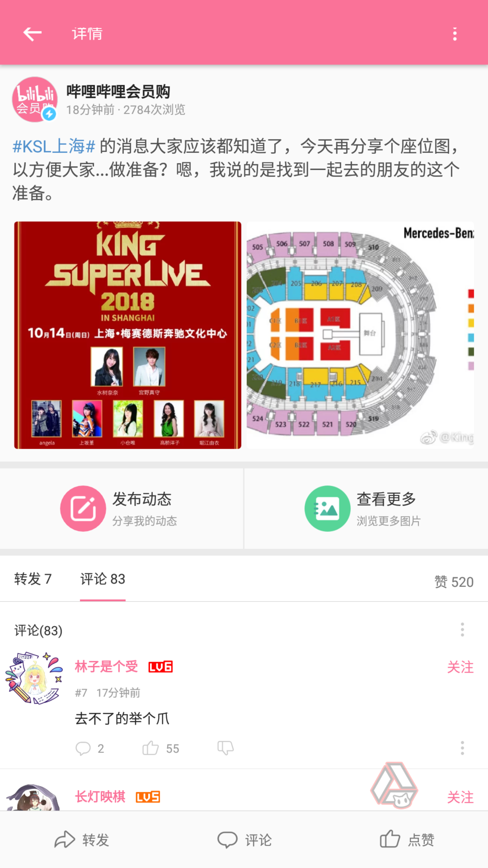Tap the back arrow in header
This screenshot has height=868, width=488.
point(32,34)
